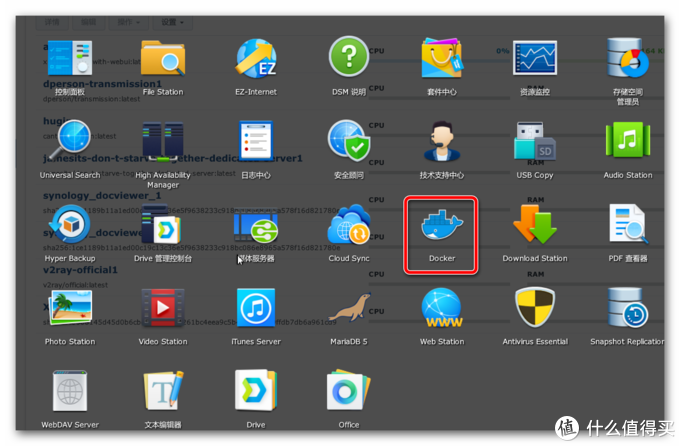The image size is (680, 446).
Task: Open the 设置 dropdown in background window
Action: [173, 22]
